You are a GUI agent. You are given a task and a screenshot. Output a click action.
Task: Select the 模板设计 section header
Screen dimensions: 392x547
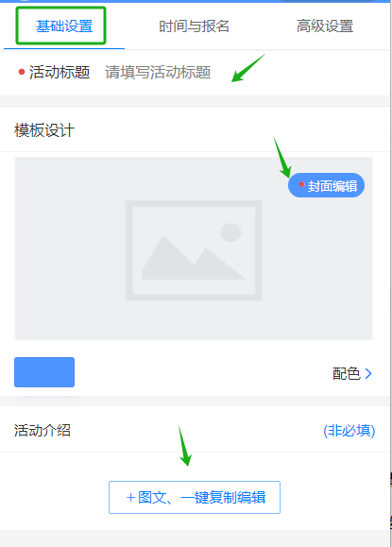pos(44,130)
